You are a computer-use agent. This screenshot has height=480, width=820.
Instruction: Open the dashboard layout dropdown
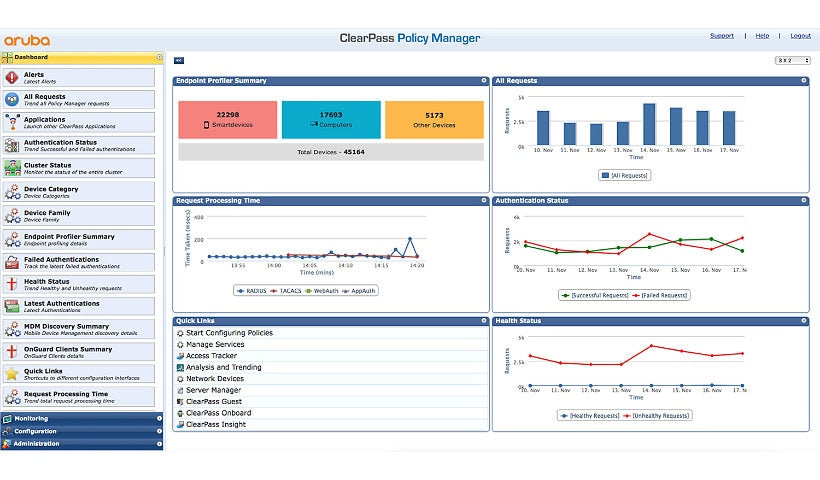tap(792, 61)
